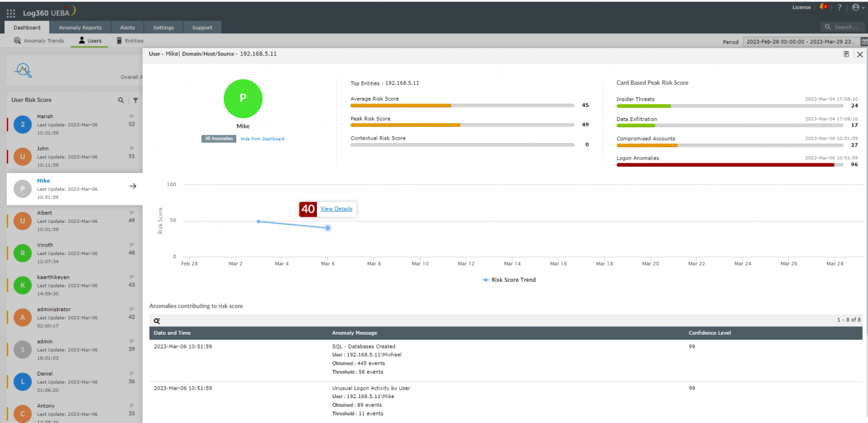The width and height of the screenshot is (868, 423).
Task: Open the user account dropdown at top right
Action: (856, 7)
